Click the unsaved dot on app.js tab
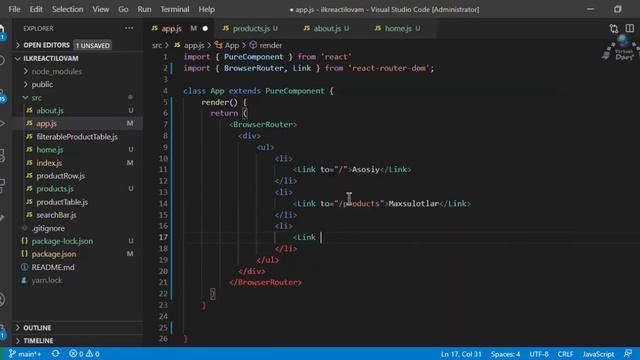The height and width of the screenshot is (360, 640). [x=205, y=29]
